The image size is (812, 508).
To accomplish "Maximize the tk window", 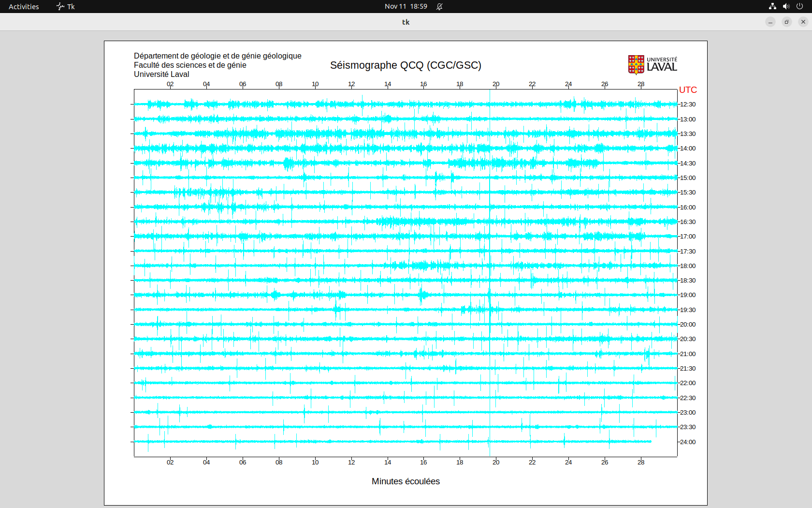I will [x=787, y=22].
